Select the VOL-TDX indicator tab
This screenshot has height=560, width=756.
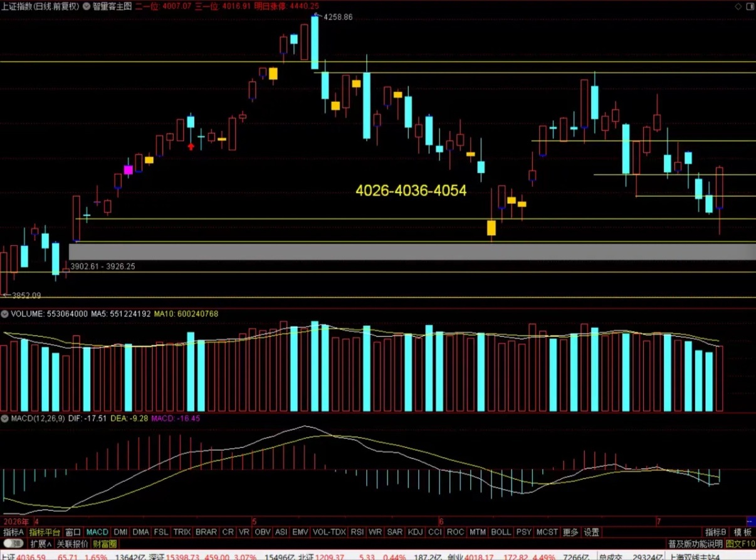point(329,532)
